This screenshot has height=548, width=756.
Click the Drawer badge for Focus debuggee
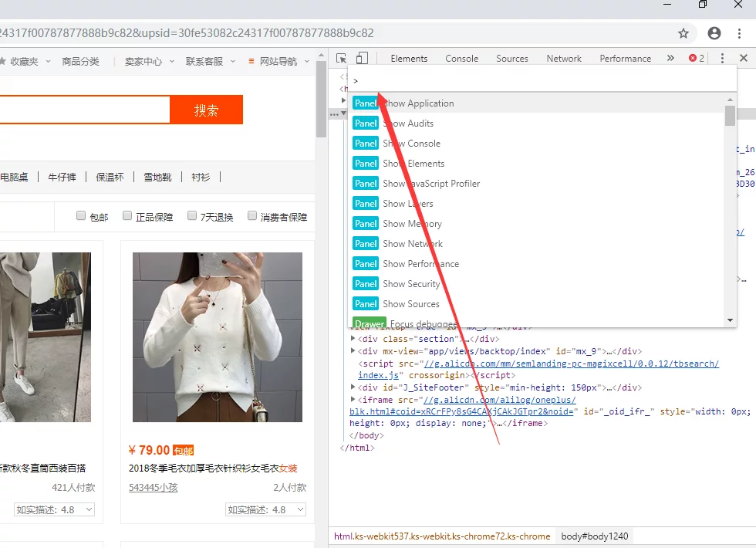click(370, 323)
